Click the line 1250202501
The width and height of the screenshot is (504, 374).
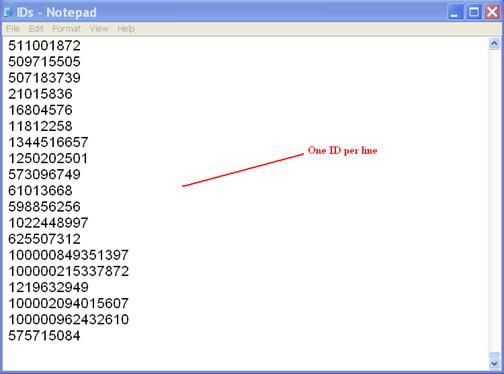(x=48, y=158)
